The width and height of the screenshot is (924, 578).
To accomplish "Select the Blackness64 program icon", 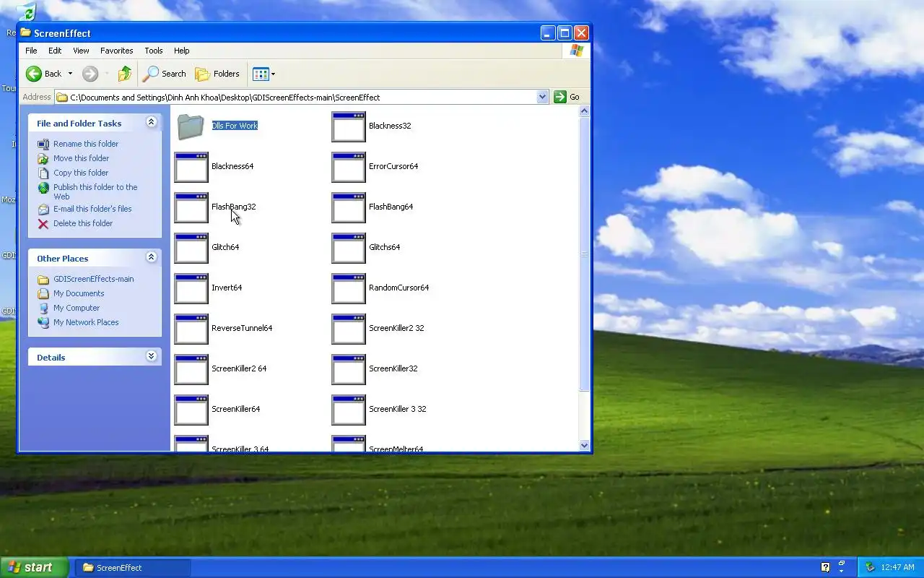I will [191, 167].
